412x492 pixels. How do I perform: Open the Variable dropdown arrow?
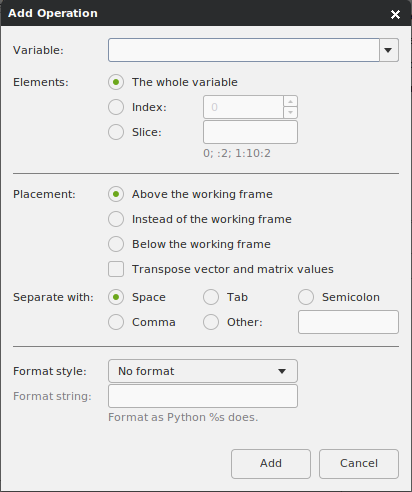389,50
